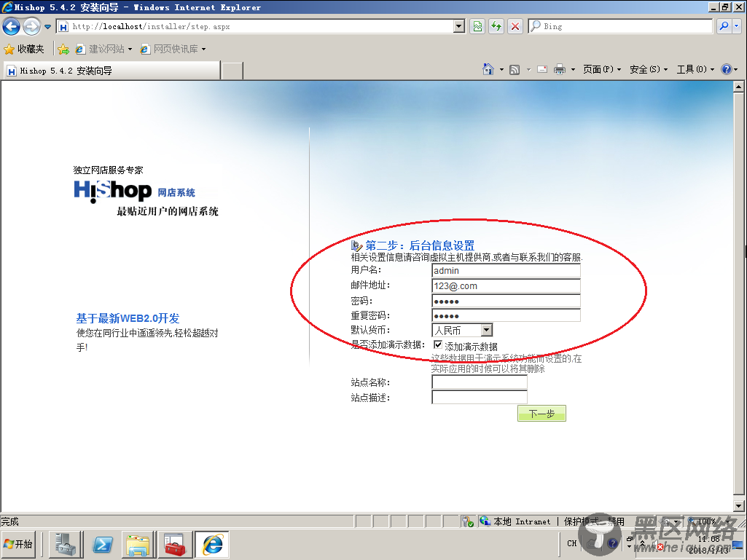747x560 pixels.
Task: Click the RSS feeds icon
Action: [515, 70]
